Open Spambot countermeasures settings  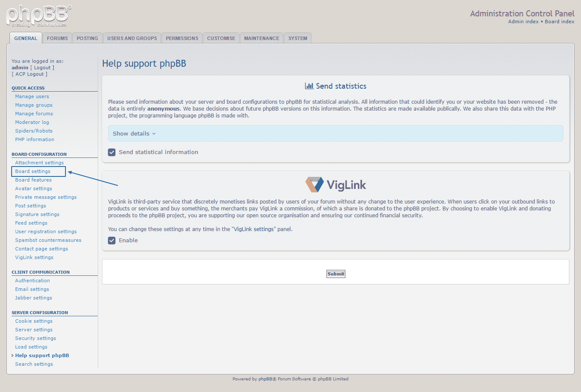(x=48, y=240)
